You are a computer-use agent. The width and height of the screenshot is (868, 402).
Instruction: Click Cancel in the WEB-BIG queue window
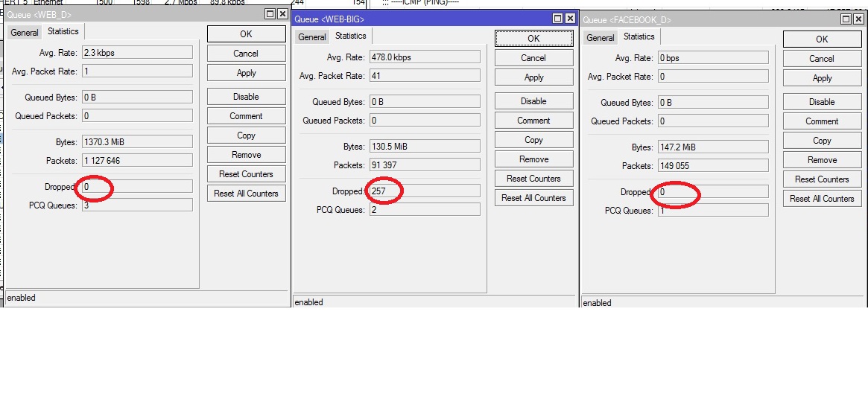[533, 58]
